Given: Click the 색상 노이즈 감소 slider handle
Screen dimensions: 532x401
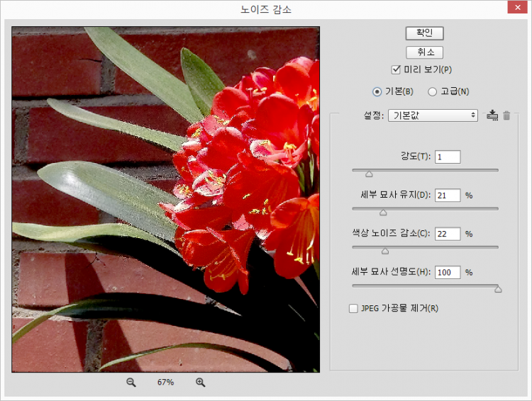Looking at the screenshot, I should [x=385, y=250].
